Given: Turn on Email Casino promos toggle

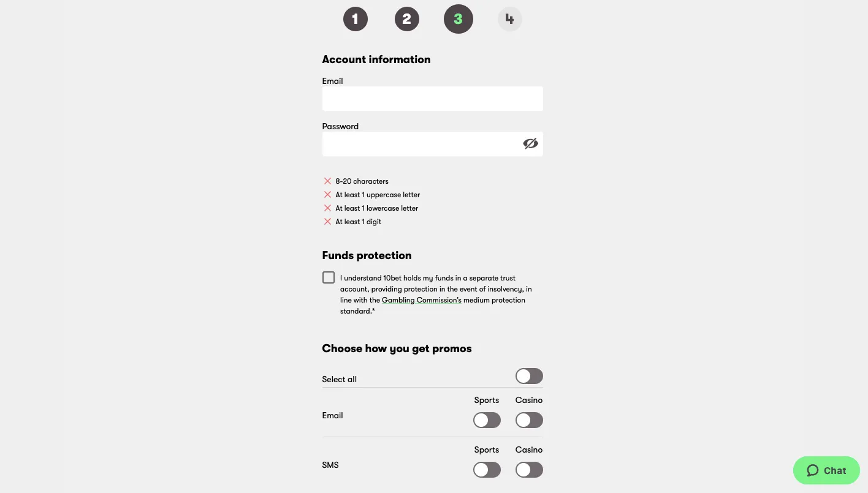Looking at the screenshot, I should (x=529, y=420).
